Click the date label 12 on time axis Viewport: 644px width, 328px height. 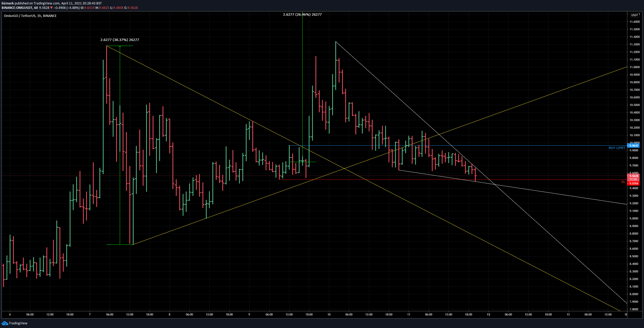(x=488, y=314)
